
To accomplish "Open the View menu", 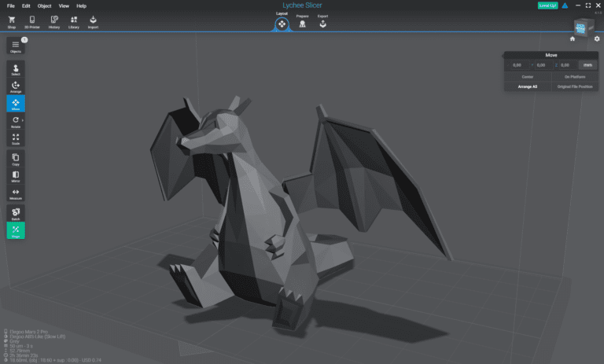I will [64, 6].
